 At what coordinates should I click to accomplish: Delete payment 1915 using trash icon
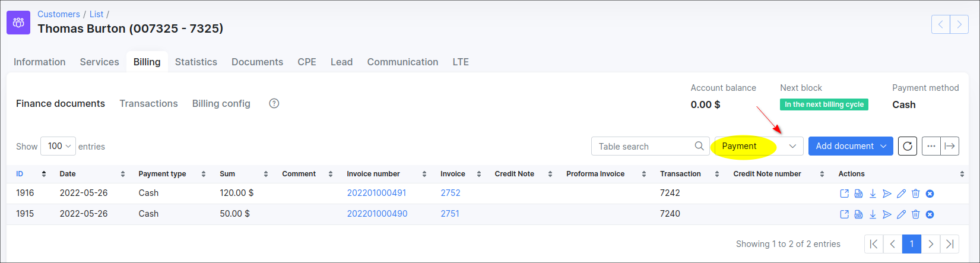tap(915, 214)
